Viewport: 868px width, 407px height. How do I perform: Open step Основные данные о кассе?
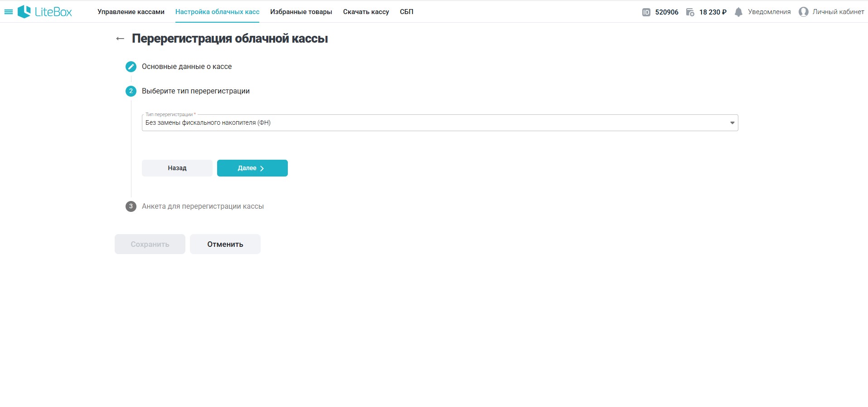coord(186,67)
